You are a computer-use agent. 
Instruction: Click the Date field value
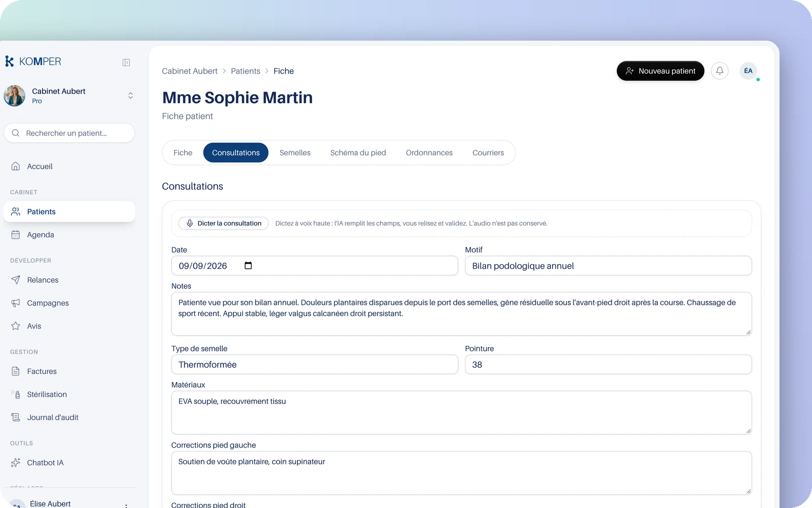[x=203, y=266]
